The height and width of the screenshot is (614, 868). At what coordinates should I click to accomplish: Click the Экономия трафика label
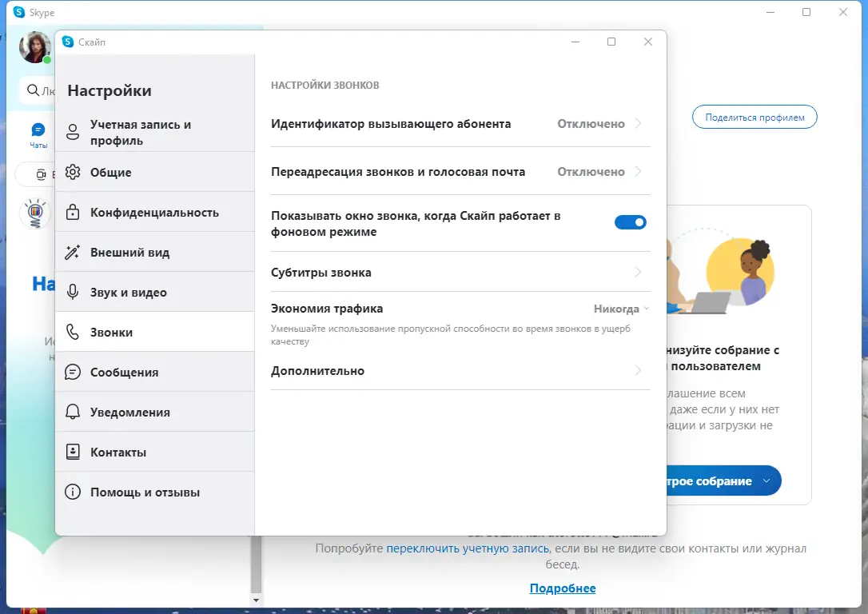pos(327,309)
